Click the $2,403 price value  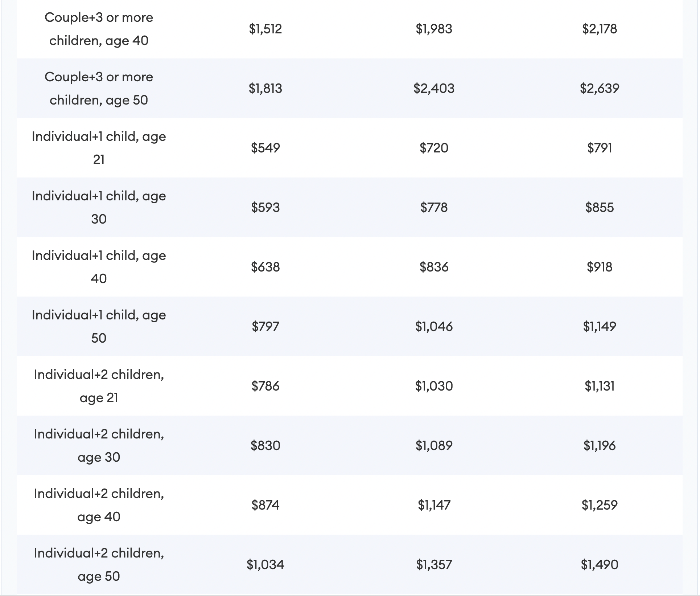click(x=434, y=89)
